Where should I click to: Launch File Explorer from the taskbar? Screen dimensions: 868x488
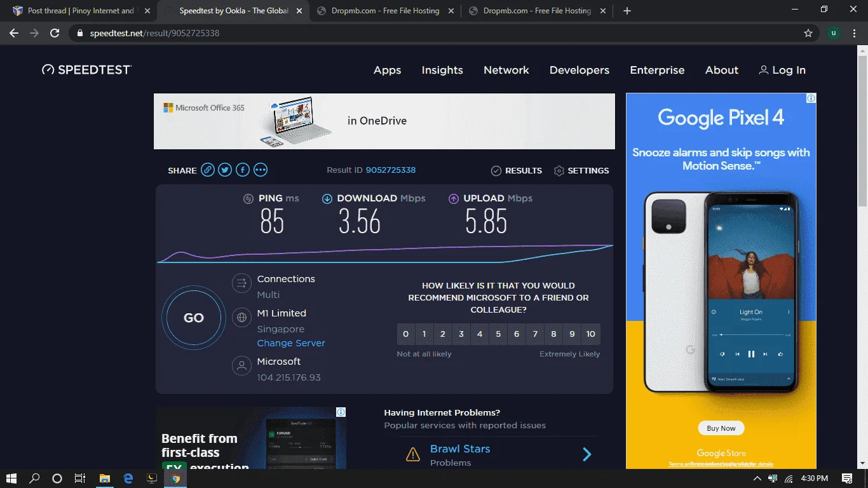tap(105, 478)
